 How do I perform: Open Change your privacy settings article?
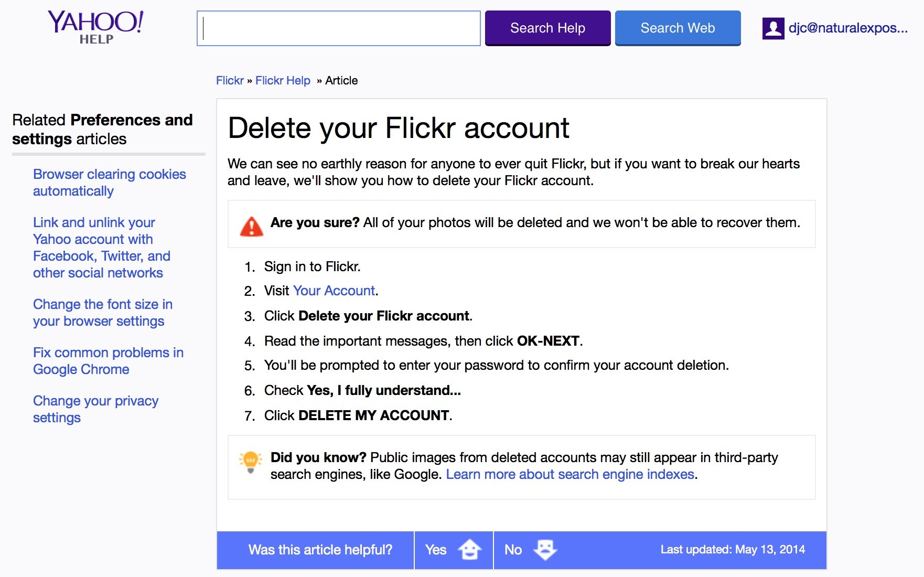(x=95, y=409)
